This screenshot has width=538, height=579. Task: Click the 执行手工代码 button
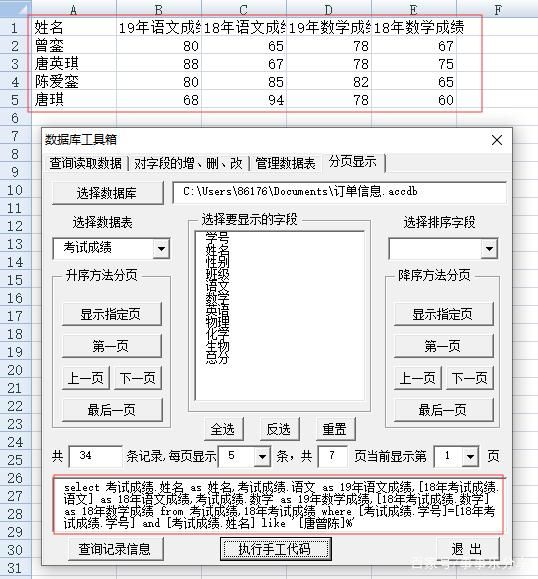tap(275, 549)
